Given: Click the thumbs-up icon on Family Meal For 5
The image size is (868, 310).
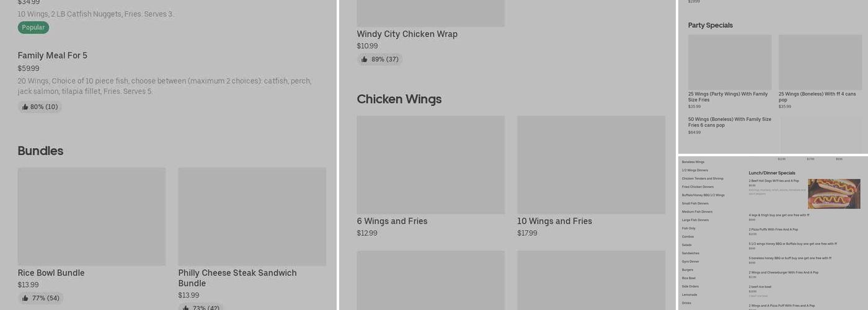Looking at the screenshot, I should pyautogui.click(x=25, y=107).
